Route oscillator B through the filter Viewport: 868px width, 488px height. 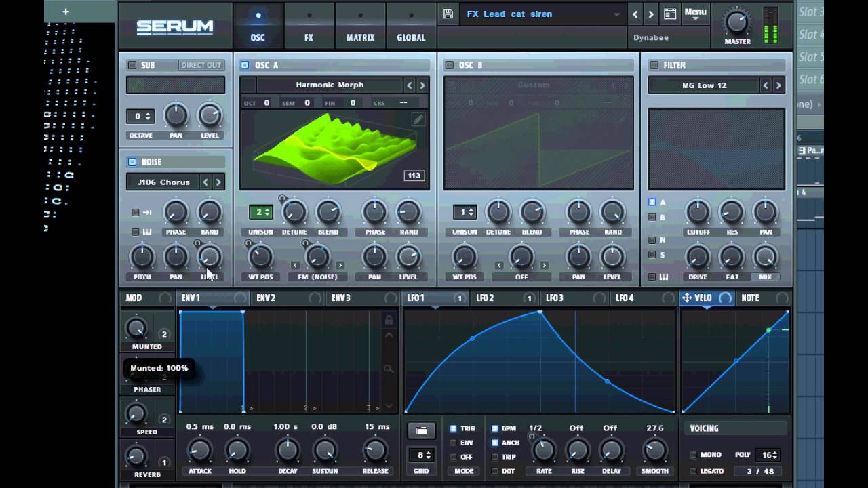coord(652,217)
